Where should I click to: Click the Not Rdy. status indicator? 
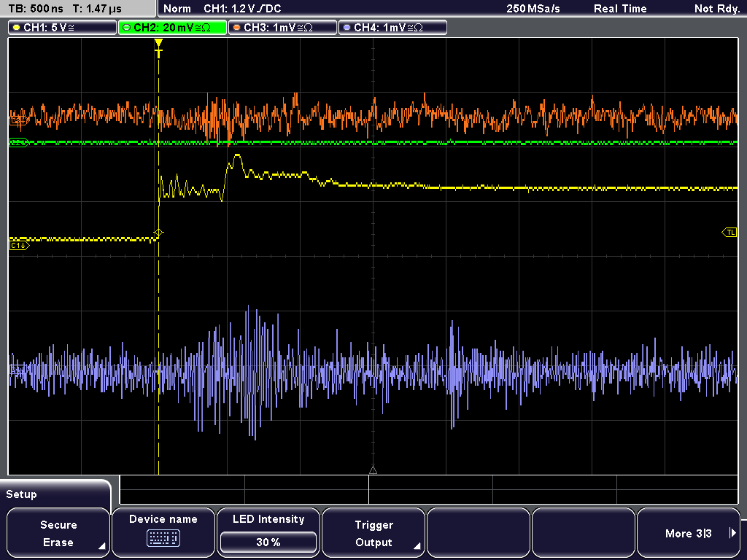[x=716, y=9]
